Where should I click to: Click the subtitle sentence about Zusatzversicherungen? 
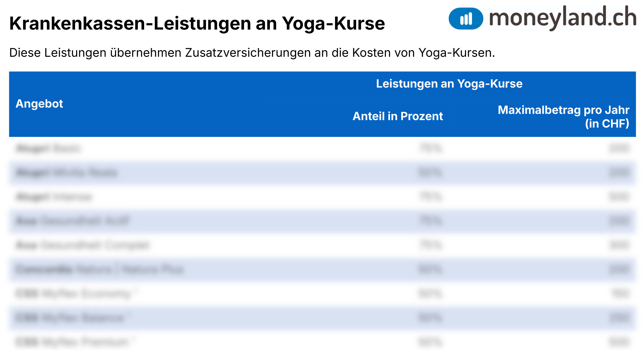[252, 53]
